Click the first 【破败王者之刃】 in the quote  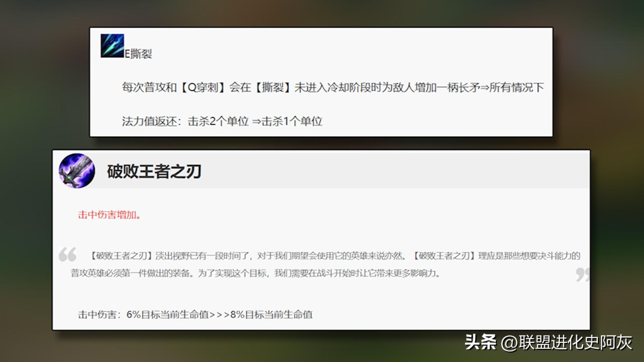click(x=121, y=256)
